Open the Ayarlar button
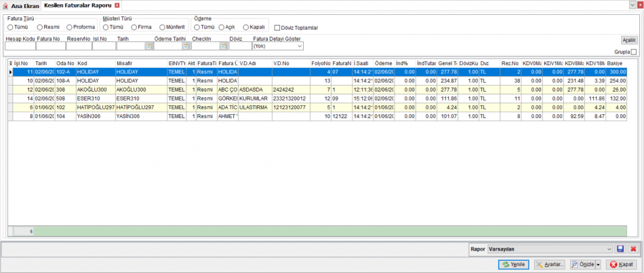644x273 pixels. point(550,264)
